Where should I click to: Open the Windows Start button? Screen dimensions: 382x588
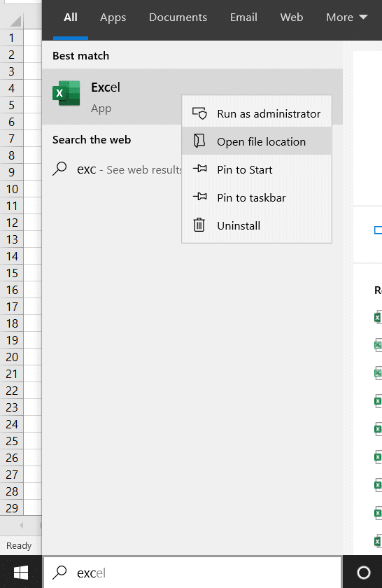20,573
